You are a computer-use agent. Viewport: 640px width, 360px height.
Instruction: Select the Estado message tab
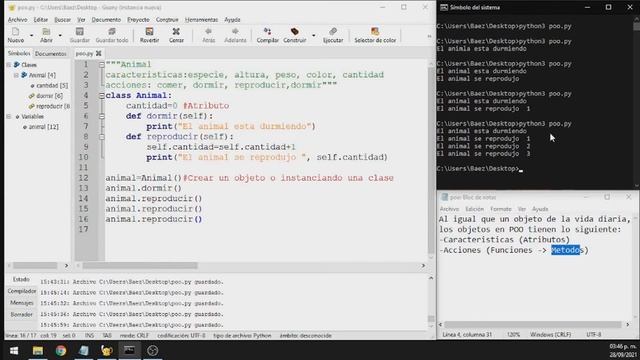[x=21, y=280]
